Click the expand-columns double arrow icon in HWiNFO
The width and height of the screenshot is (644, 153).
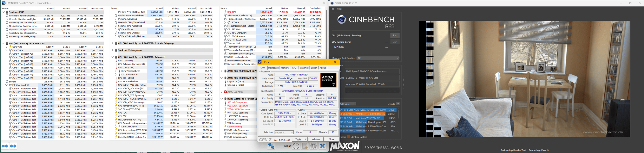pos(5,146)
